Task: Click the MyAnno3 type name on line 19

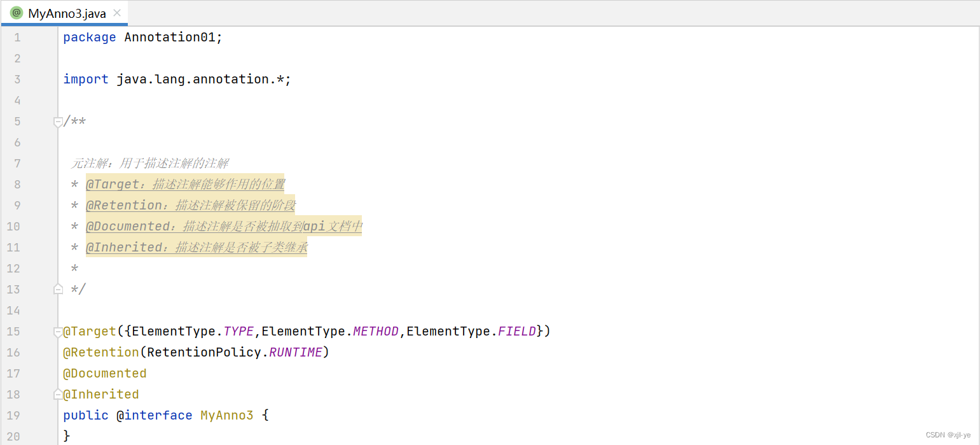Action: pyautogui.click(x=227, y=415)
